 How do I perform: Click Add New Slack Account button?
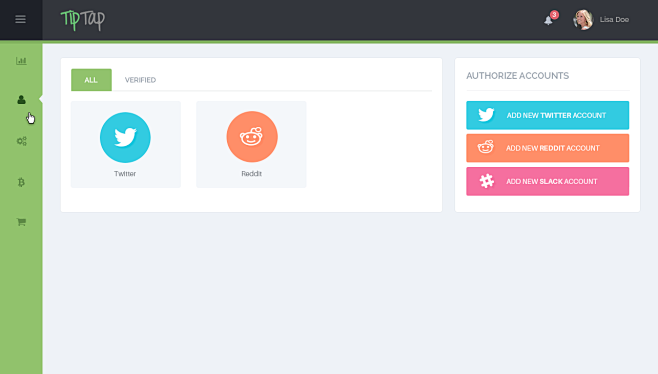[x=547, y=181]
